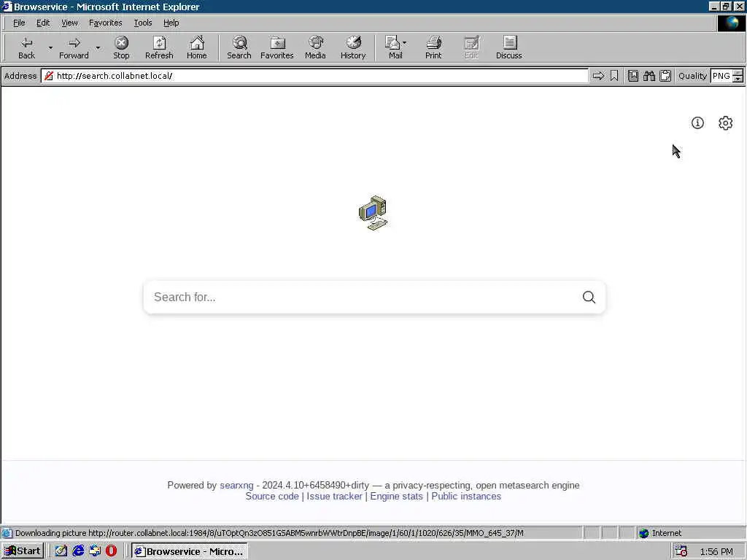747x560 pixels.
Task: Click the computer logo image
Action: pos(373,213)
